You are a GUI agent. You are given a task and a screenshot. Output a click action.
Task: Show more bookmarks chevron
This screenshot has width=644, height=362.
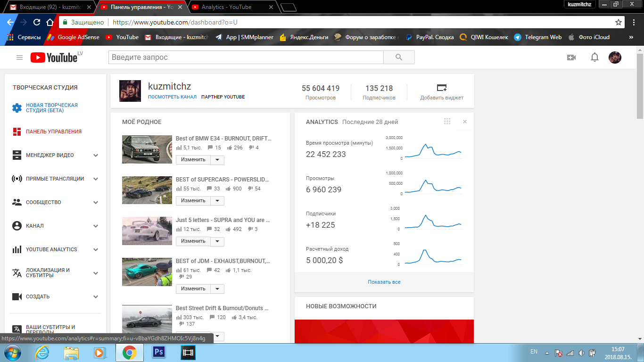tap(631, 37)
